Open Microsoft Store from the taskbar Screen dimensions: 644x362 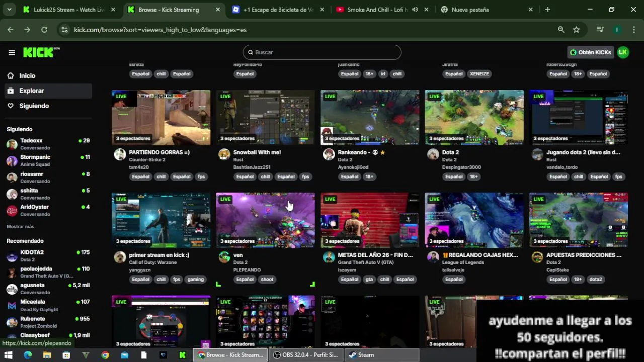pyautogui.click(x=66, y=355)
